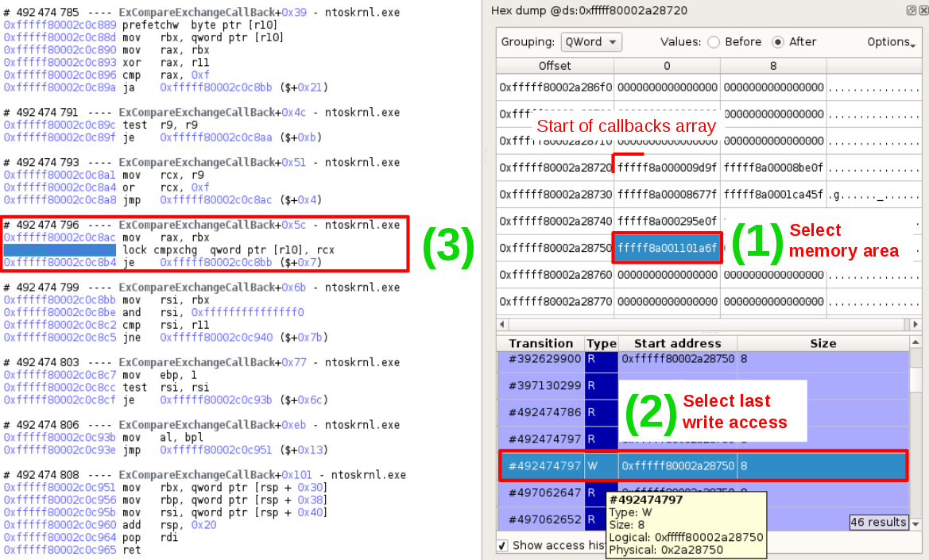Select read access row #392629900
929x560 pixels.
pos(546,359)
